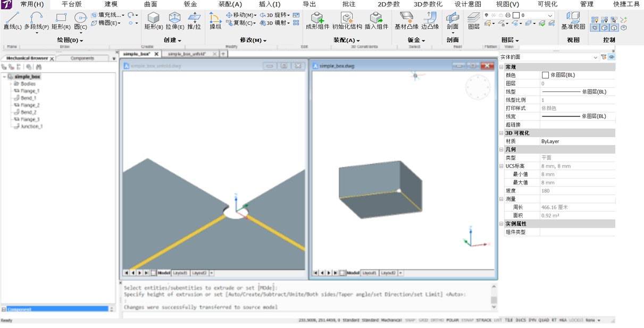Switch to the 视图(V) ribbon tab
The height and width of the screenshot is (328, 644).
pos(507,4)
